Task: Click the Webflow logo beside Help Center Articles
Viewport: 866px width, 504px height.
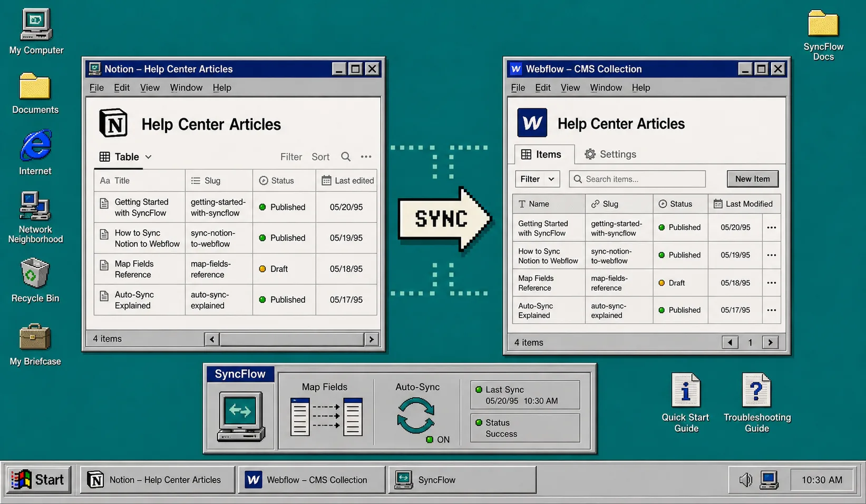Action: tap(532, 123)
